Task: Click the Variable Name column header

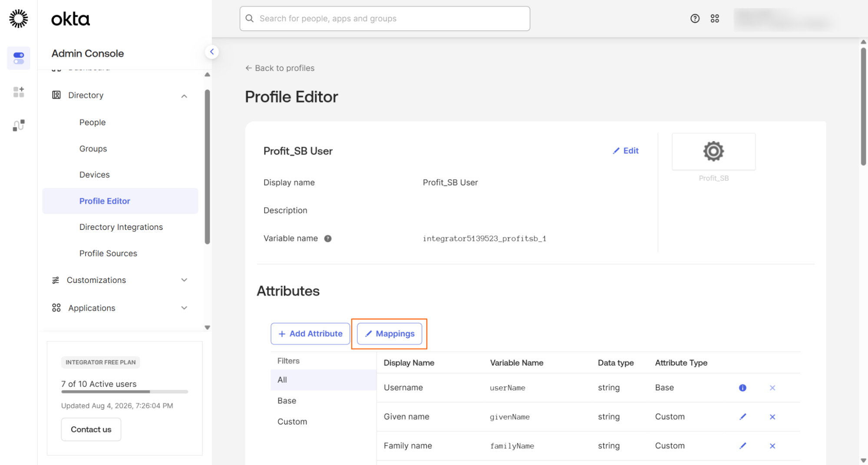Action: click(516, 363)
